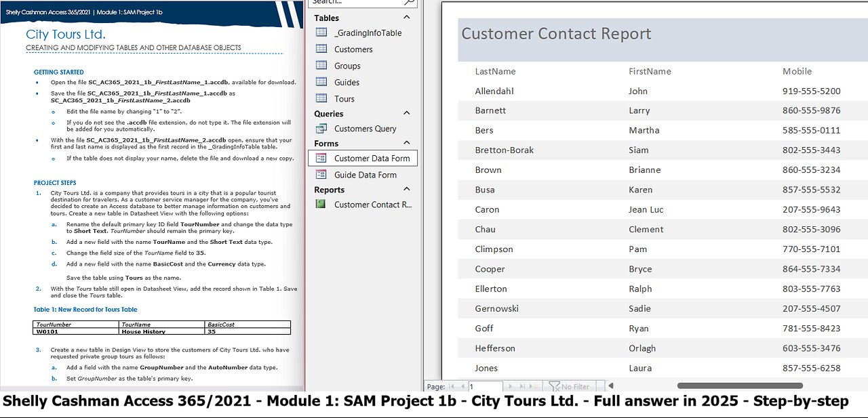This screenshot has height=418, width=868.
Task: Open the Guide Data Form entry
Action: 366,174
